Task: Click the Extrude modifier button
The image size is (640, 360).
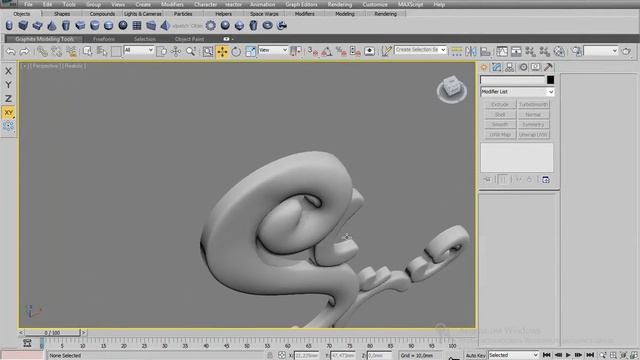Action: 500,104
